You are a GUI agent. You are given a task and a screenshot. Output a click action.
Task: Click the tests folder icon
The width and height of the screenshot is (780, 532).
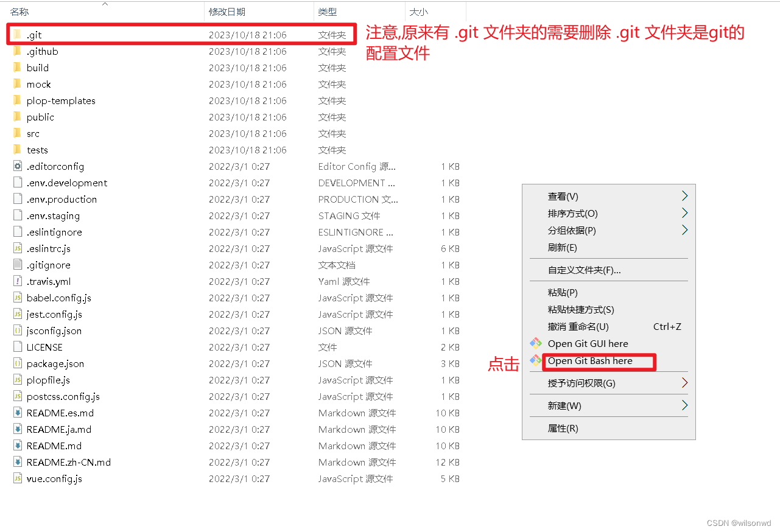pos(17,150)
